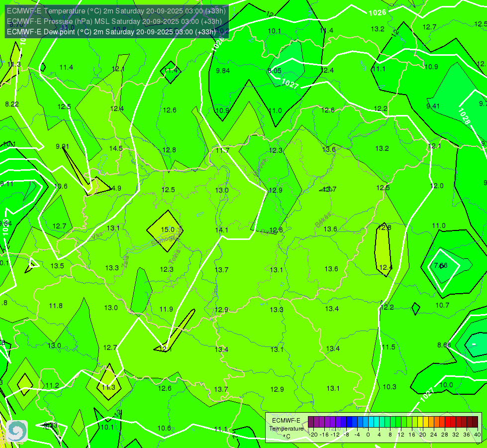The image size is (487, 448).
Task: Pick the darkest maroon 40°C legend swatch
Action: [475, 422]
